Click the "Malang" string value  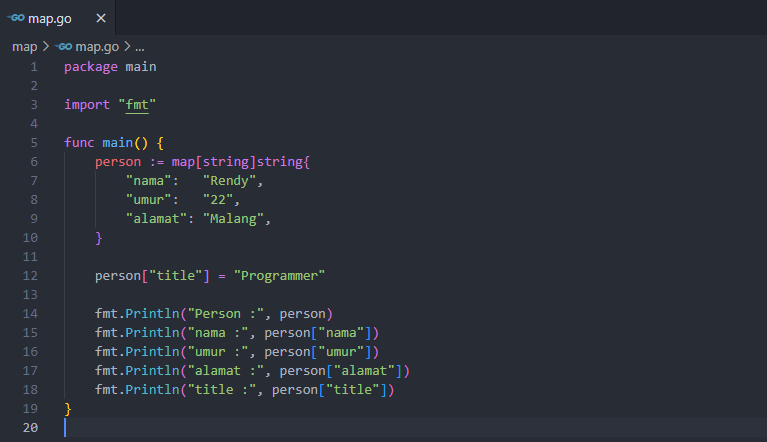click(x=233, y=219)
